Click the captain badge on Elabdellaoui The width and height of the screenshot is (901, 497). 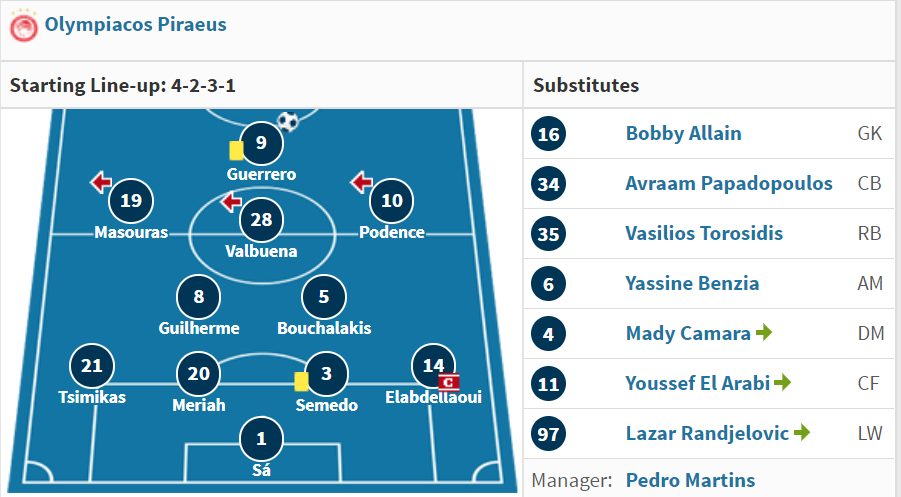(x=449, y=382)
